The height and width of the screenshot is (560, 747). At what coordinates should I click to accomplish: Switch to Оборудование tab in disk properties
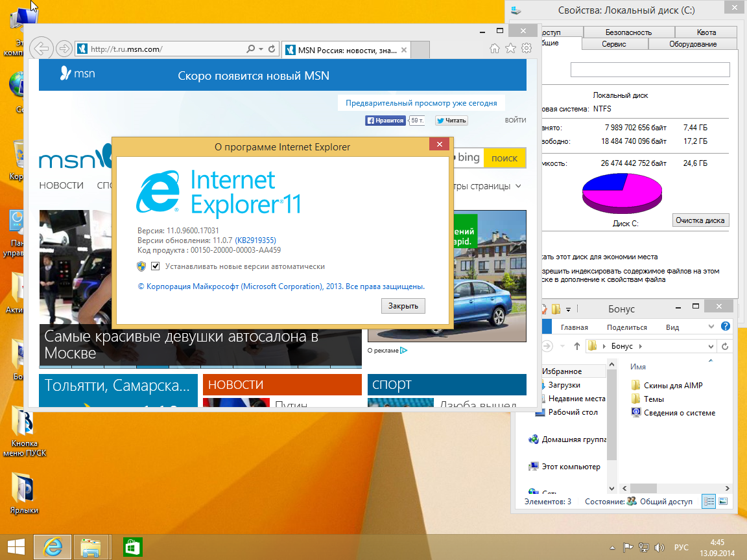[x=693, y=44]
